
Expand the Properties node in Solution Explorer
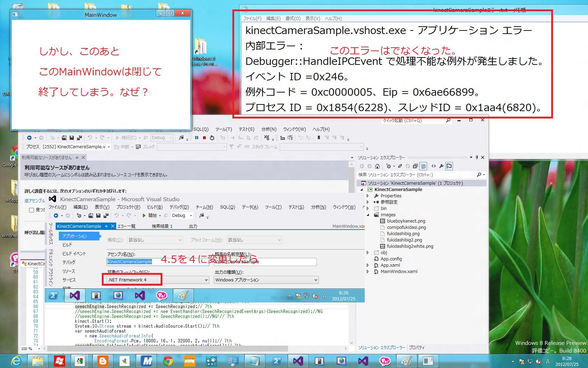pyautogui.click(x=367, y=196)
